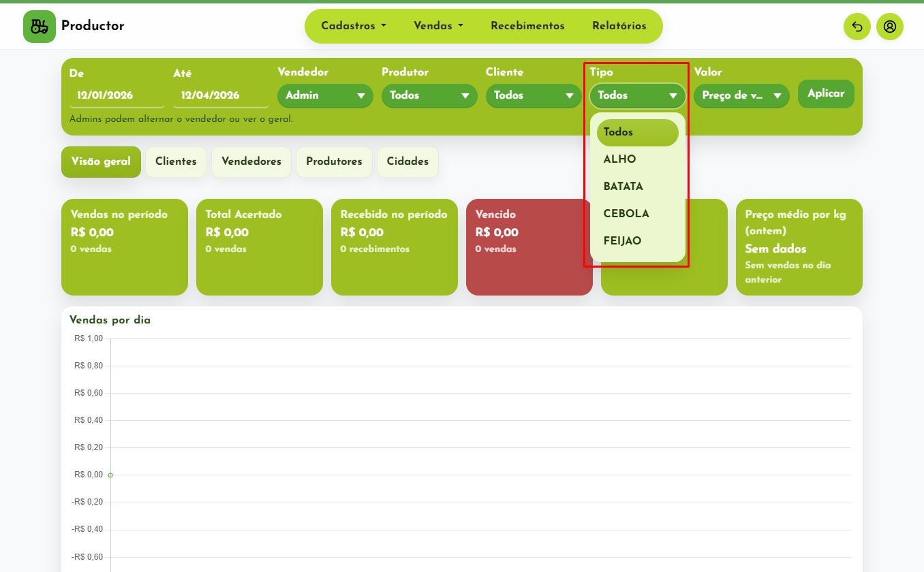Open Relatórios in the navigation bar

click(619, 26)
